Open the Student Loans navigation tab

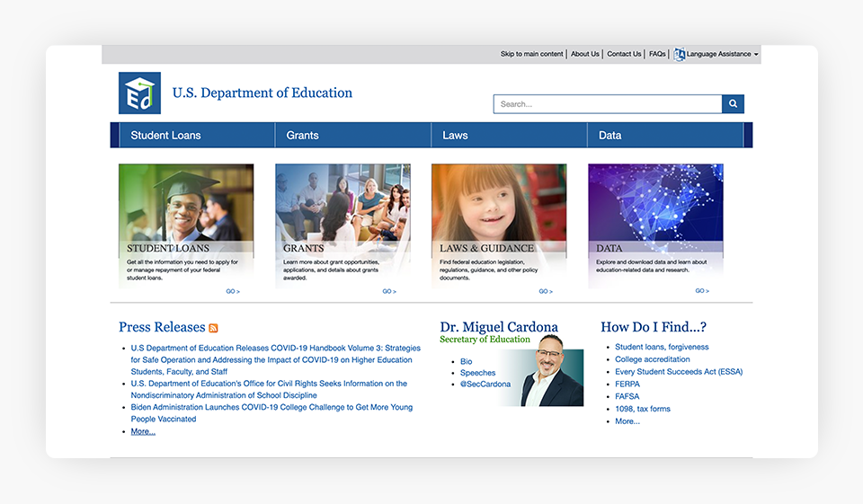tap(165, 136)
